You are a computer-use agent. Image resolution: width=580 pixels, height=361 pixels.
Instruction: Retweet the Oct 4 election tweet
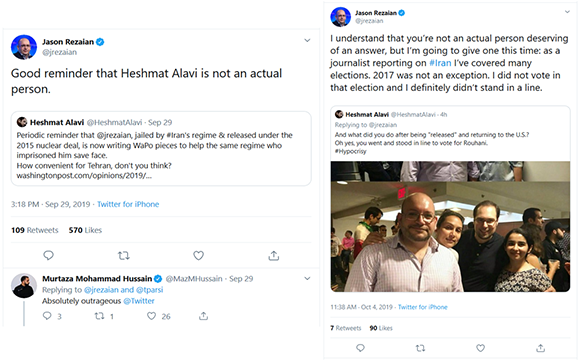[x=420, y=348]
